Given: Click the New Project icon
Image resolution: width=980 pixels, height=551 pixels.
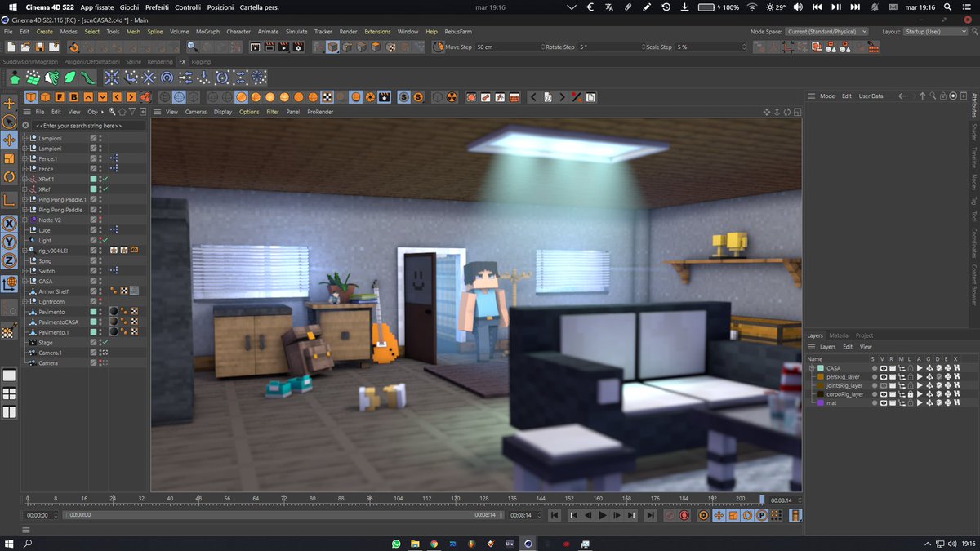Looking at the screenshot, I should 10,47.
